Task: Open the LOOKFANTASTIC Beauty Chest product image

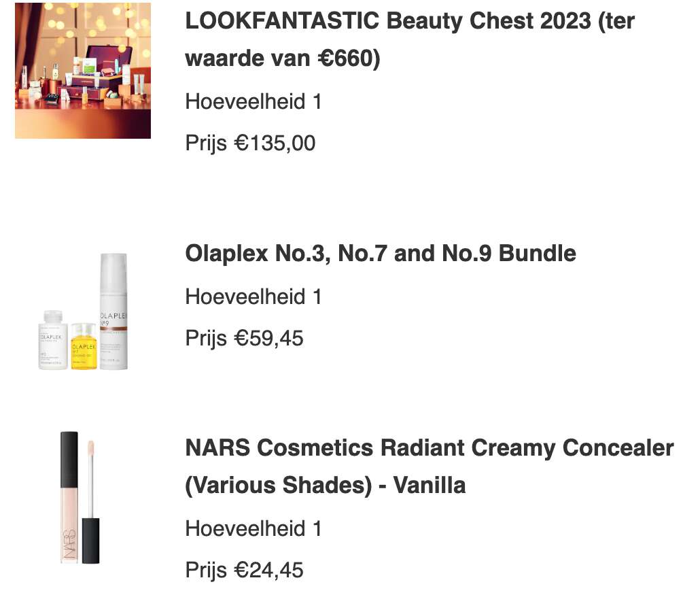Action: pos(83,71)
